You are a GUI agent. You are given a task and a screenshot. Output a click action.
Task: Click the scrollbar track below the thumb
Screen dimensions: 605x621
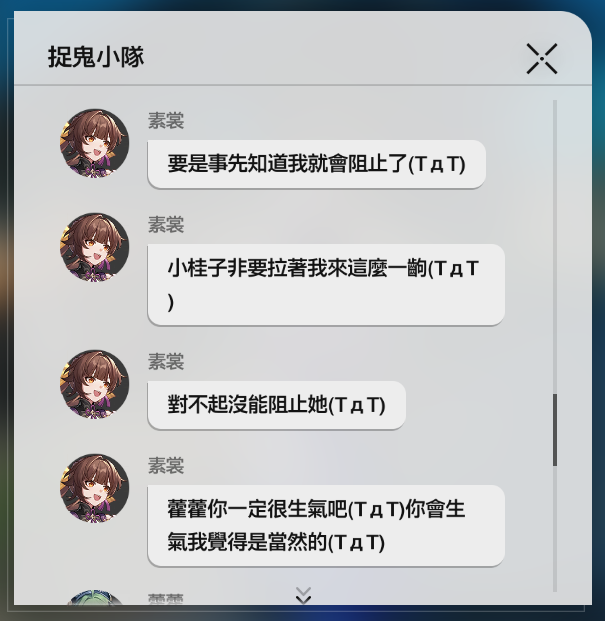(555, 529)
